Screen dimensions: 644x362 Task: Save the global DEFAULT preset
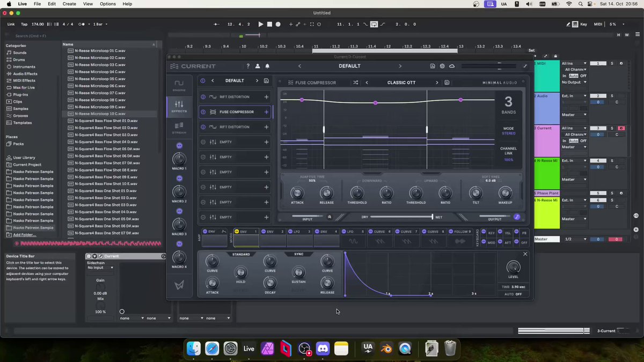click(433, 66)
